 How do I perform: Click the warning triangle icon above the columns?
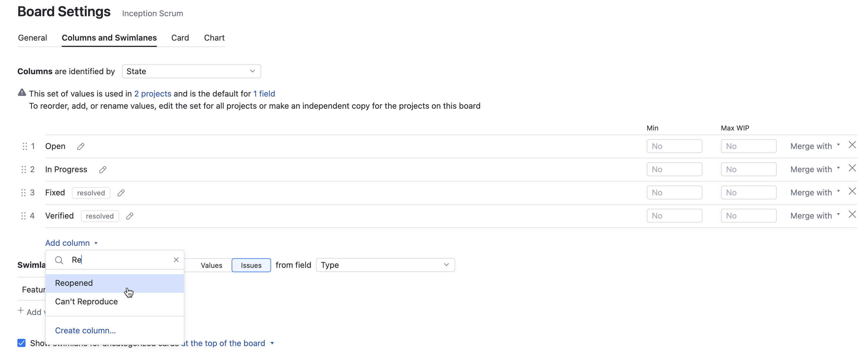click(x=21, y=92)
